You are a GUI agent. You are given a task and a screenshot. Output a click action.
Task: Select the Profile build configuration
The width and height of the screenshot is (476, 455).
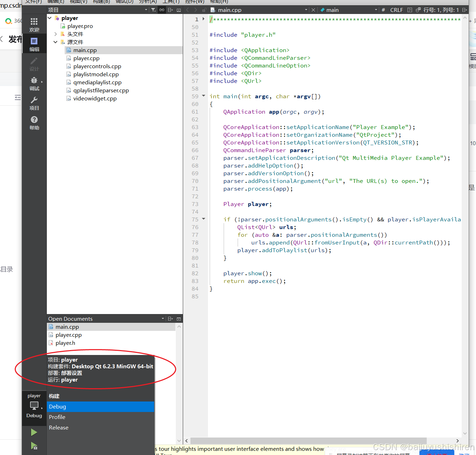(57, 417)
